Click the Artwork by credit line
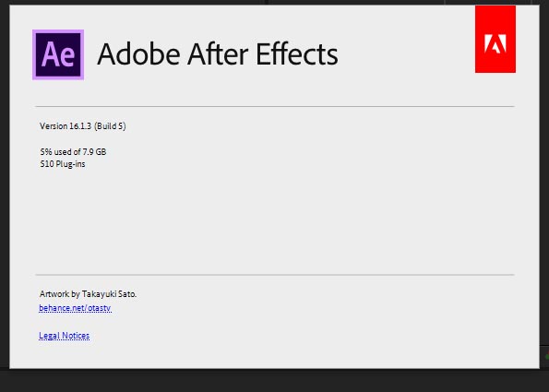The image size is (549, 392). coord(88,294)
